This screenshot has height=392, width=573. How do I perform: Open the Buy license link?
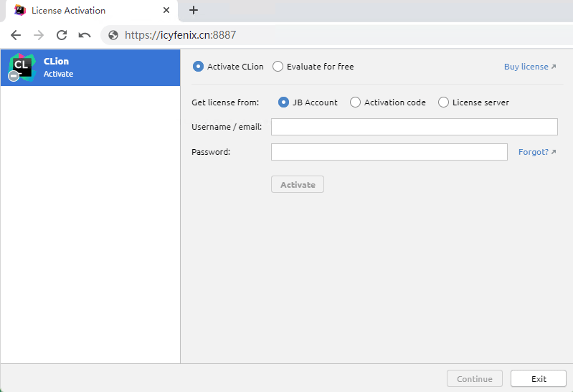click(530, 67)
